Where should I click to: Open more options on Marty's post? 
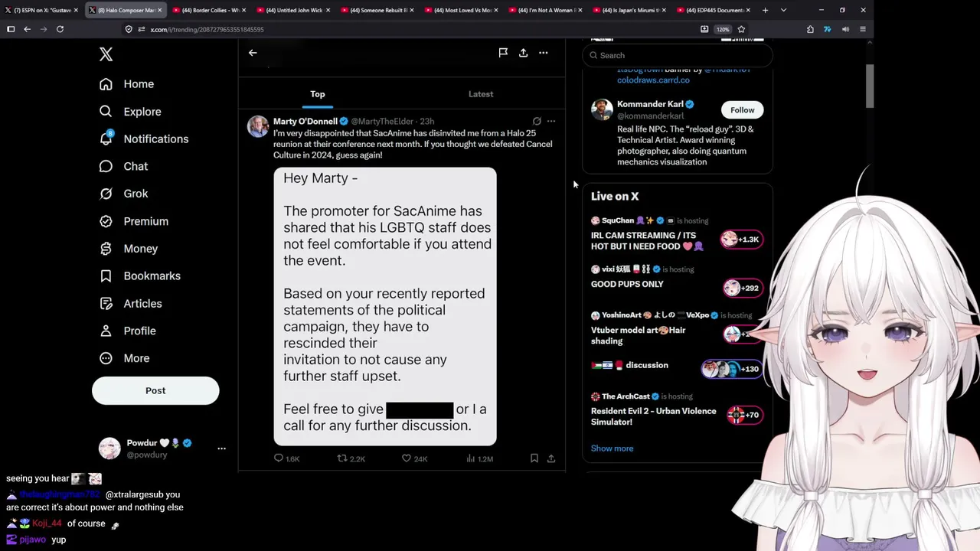551,121
